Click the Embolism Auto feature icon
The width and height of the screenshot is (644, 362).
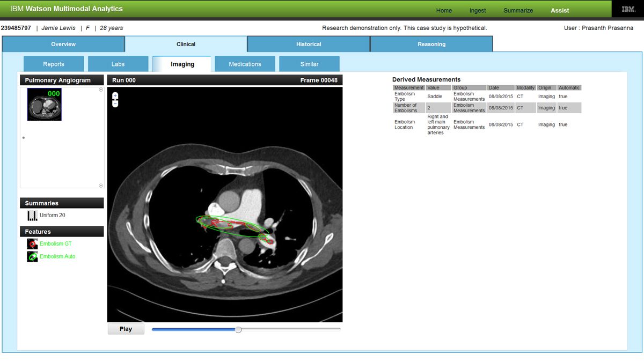[32, 257]
